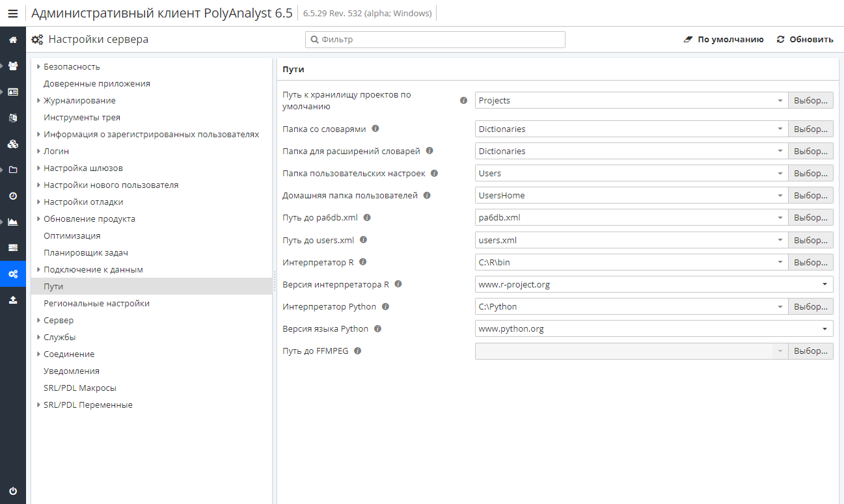Click the Обновить refresh button
This screenshot has height=504, width=844.
tap(805, 40)
